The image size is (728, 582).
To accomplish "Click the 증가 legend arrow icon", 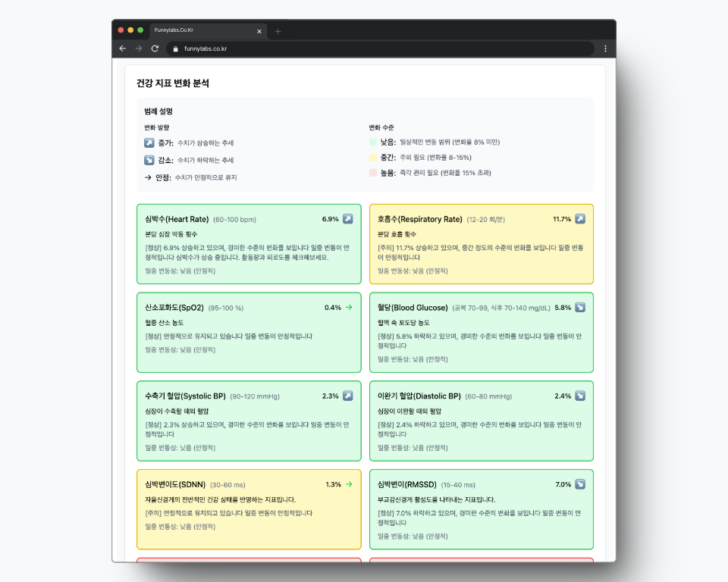I will 149,142.
